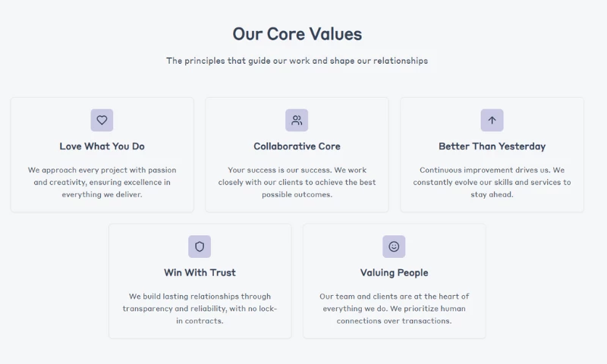Viewport: 607px width, 364px height.
Task: Click the up arrow icon above Better Than Yesterday
Action: coord(492,120)
